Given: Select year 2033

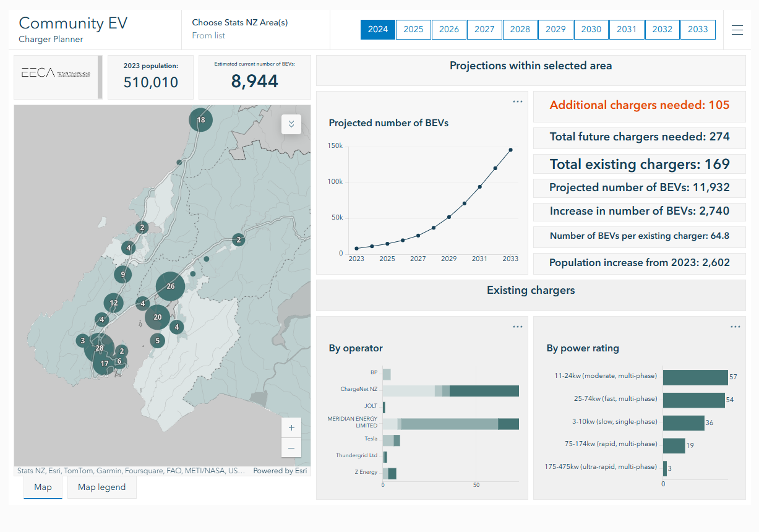Looking at the screenshot, I should coord(698,30).
